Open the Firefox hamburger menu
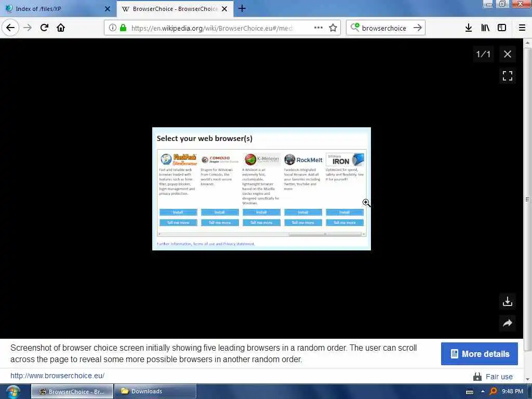Screen dimensions: 532x399 pyautogui.click(x=522, y=28)
